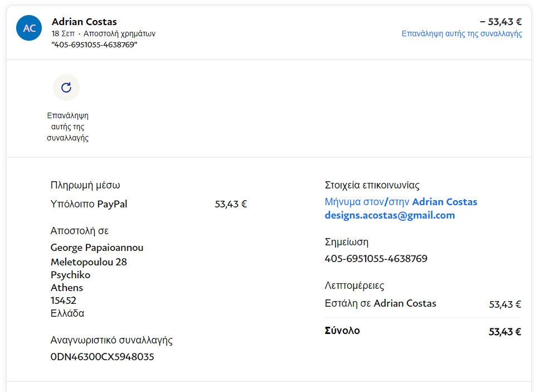The height and width of the screenshot is (392, 534).
Task: Click the − 53,43 € header amount
Action: point(501,22)
